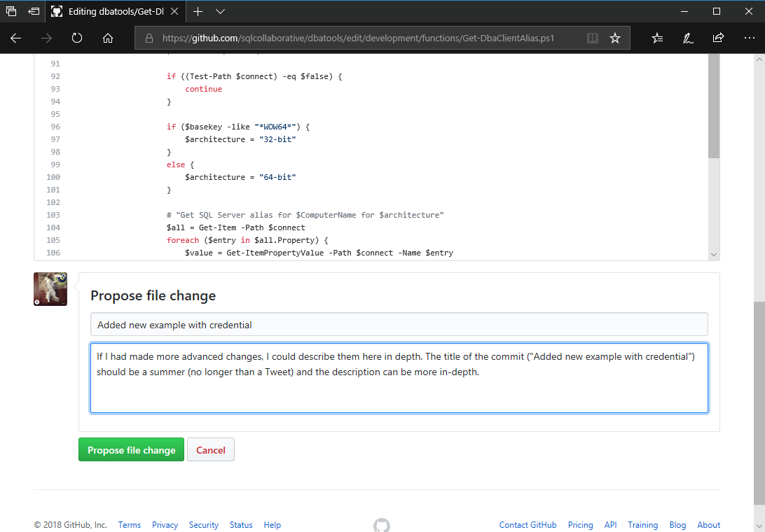Open browser settings and more menu
Screen dimensions: 765x532
748,38
